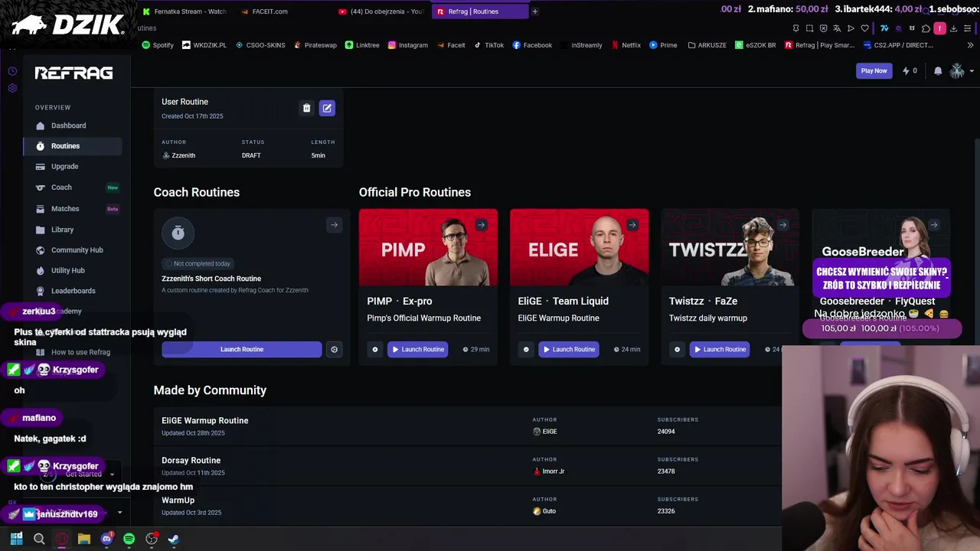
Task: Switch to Do obejrzenia YouTube tab
Action: (381, 11)
